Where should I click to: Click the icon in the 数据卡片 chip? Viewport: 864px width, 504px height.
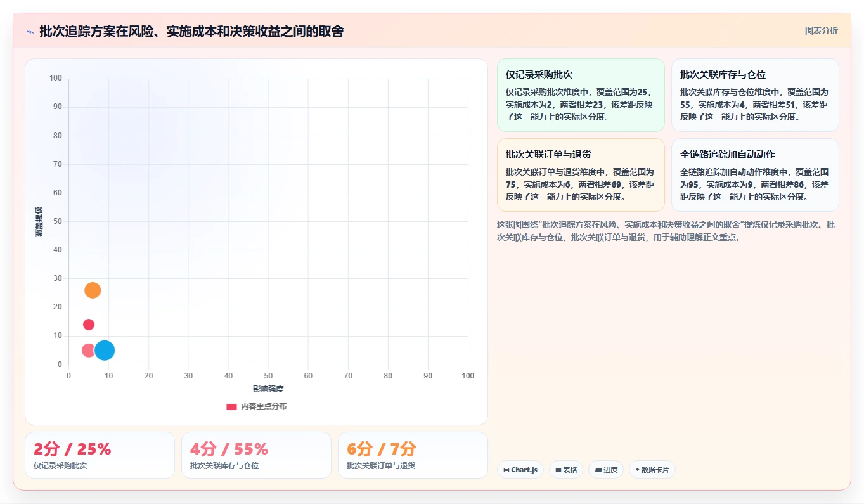point(637,470)
